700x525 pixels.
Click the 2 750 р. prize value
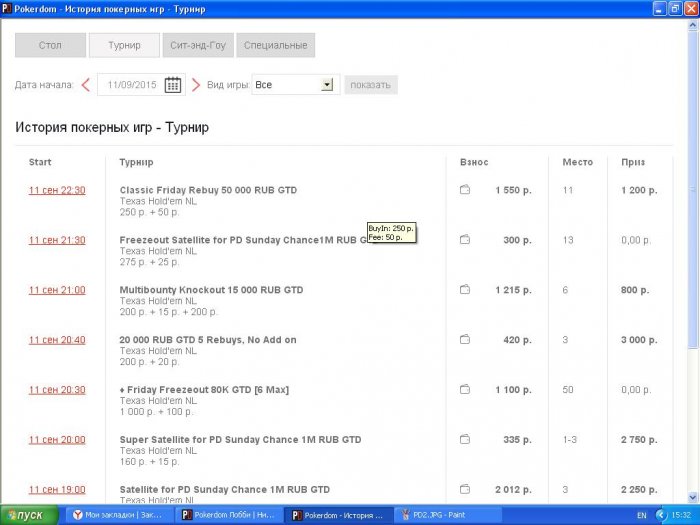[x=639, y=440]
